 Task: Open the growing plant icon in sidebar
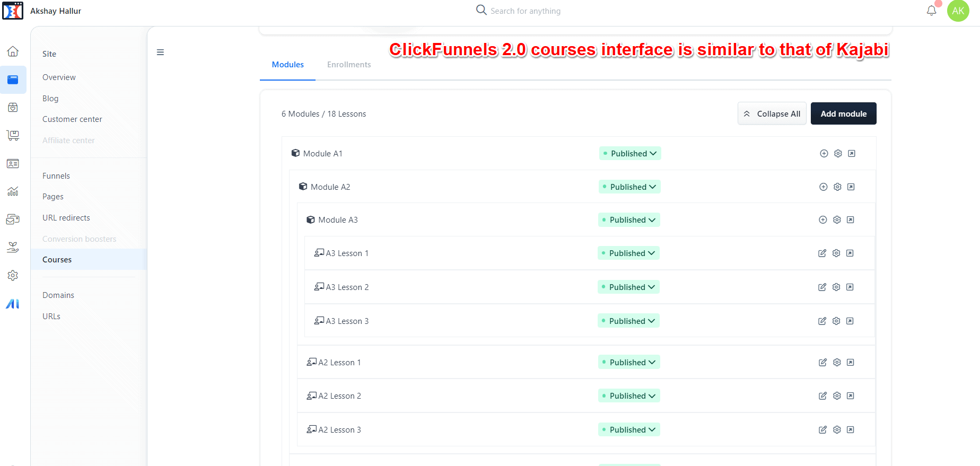[13, 247]
